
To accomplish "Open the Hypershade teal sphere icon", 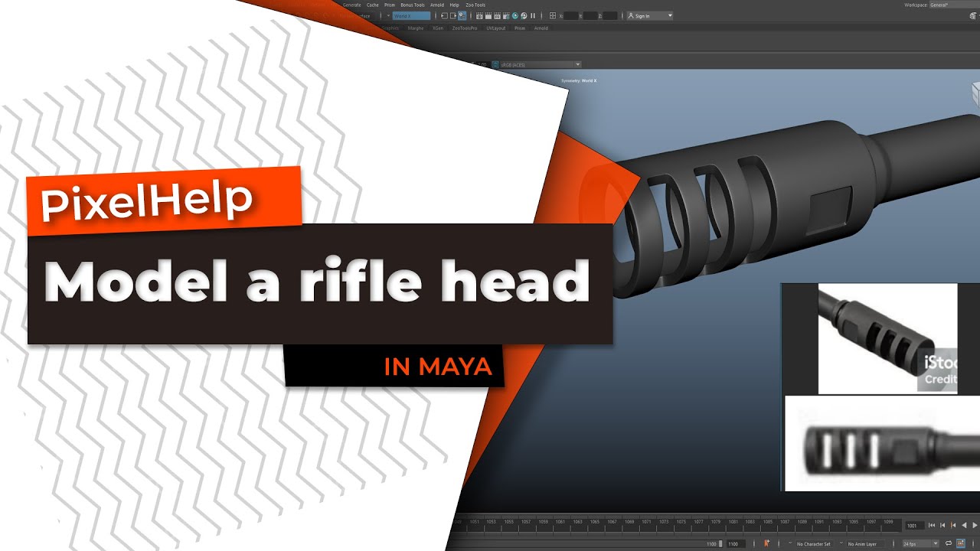I will [514, 16].
